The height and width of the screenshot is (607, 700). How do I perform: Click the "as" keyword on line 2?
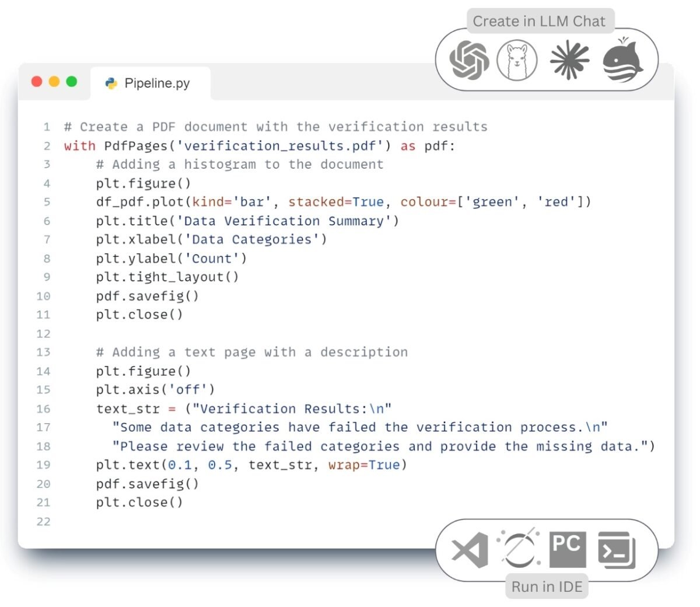tap(408, 146)
